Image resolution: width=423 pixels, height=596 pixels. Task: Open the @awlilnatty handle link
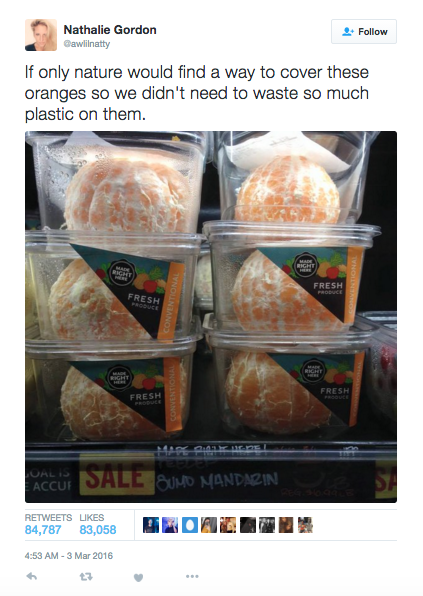tap(87, 44)
